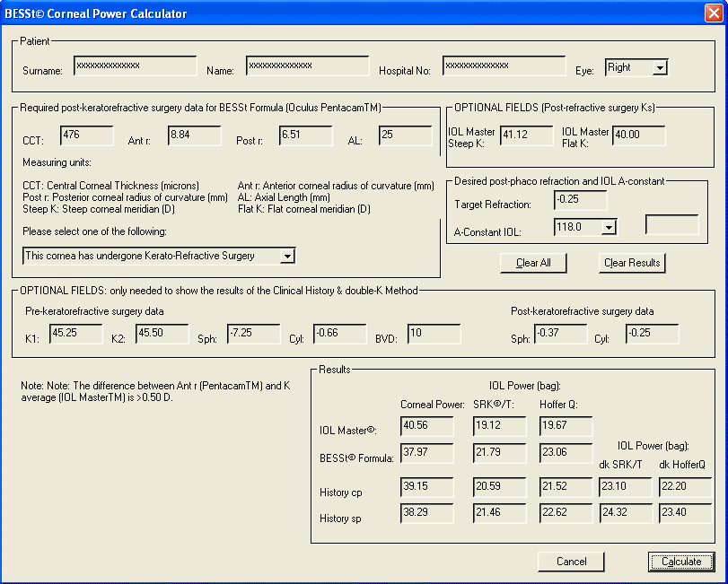728x584 pixels.
Task: Click History cp Corneal Power result 39.15
Action: (426, 487)
